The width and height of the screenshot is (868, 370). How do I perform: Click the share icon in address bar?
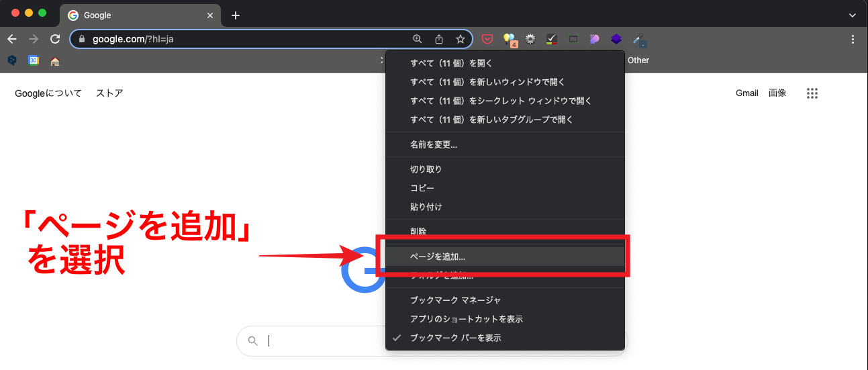[439, 39]
